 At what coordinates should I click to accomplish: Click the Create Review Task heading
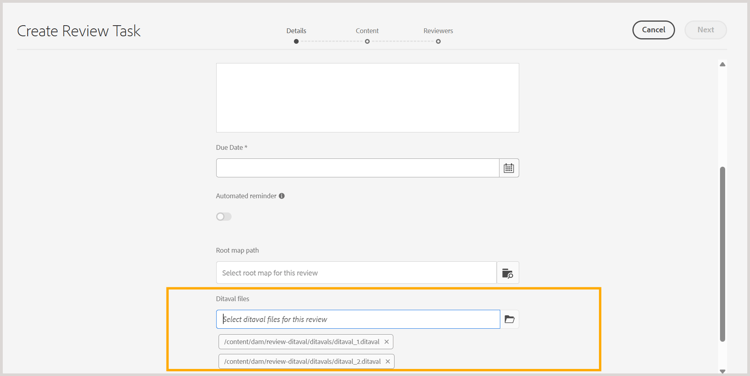click(79, 31)
